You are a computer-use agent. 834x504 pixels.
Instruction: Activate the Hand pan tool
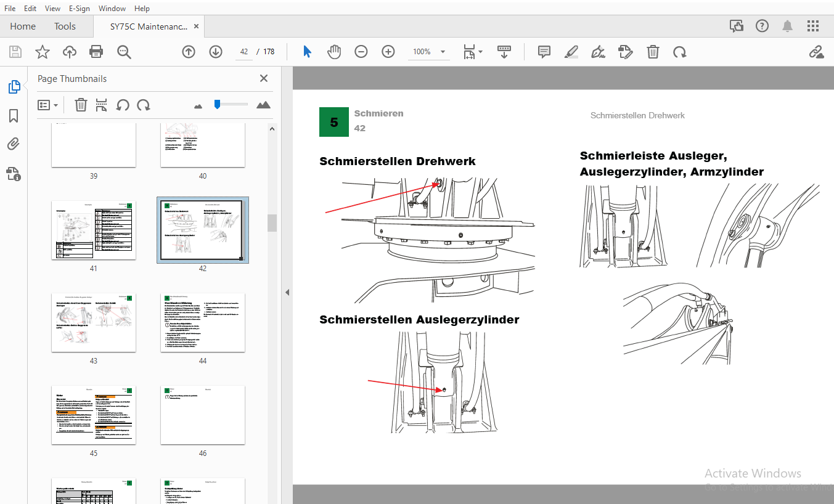(334, 52)
